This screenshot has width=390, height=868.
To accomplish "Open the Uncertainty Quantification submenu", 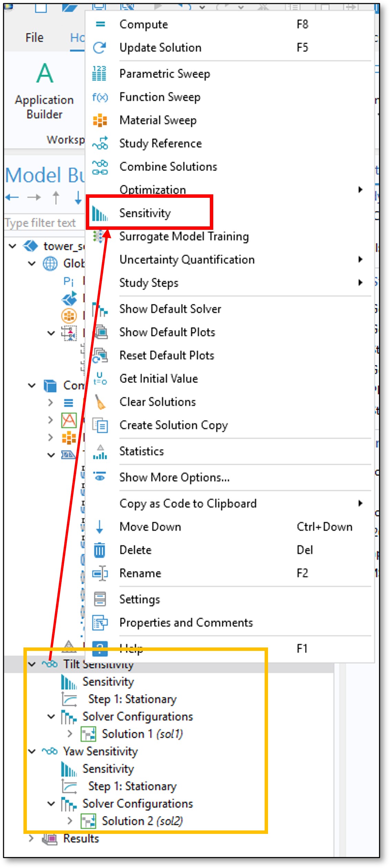I will (x=187, y=260).
